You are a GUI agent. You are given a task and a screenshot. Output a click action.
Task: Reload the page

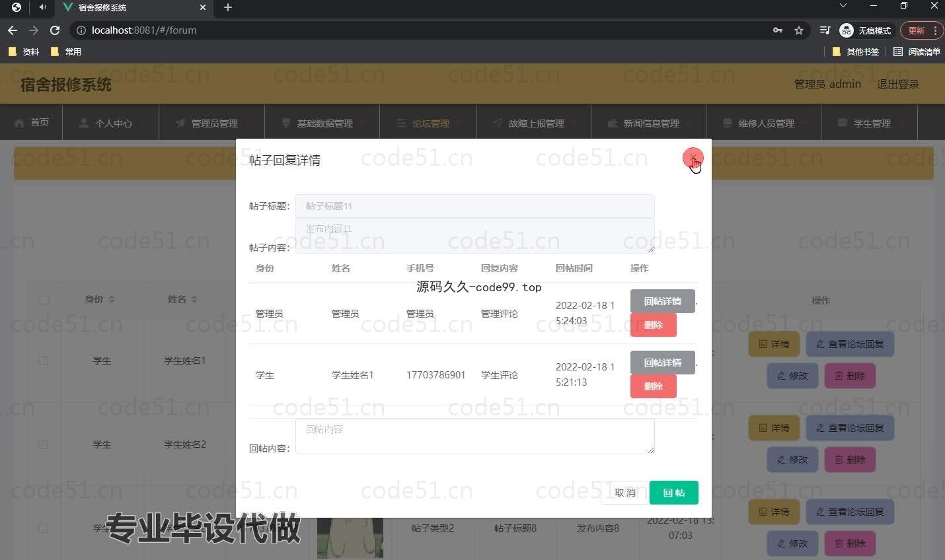click(x=55, y=30)
